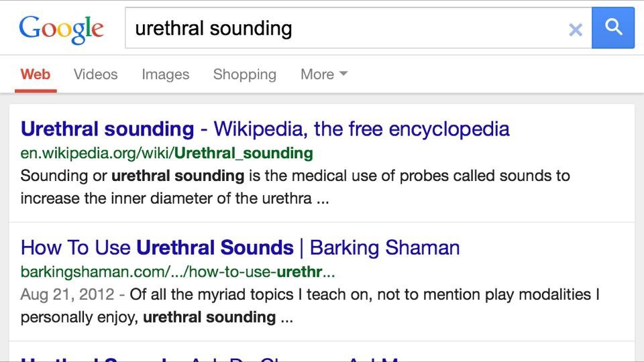Go to the Shopping tab
Image resolution: width=644 pixels, height=362 pixels.
(x=244, y=74)
